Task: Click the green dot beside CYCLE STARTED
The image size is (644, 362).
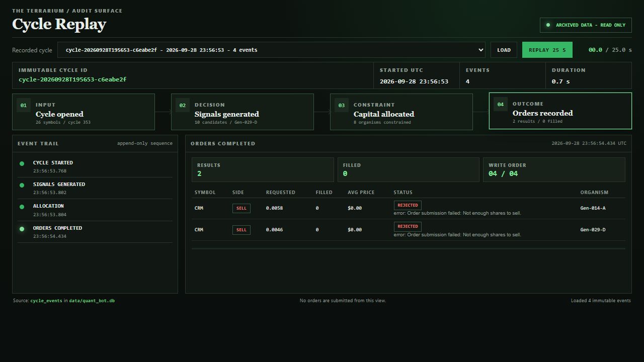Action: (22, 163)
